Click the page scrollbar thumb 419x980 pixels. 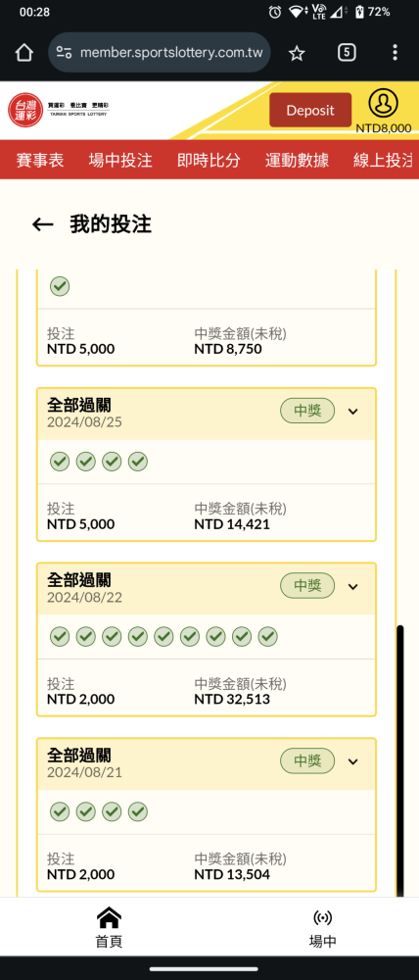coord(400,759)
